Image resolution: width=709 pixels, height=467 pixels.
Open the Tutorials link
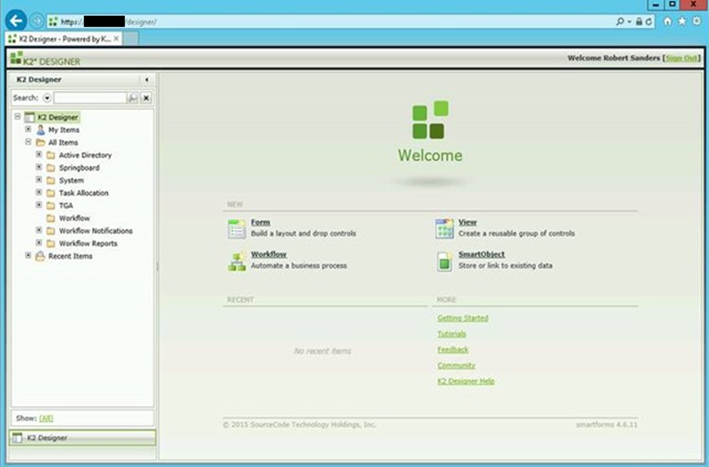point(452,334)
